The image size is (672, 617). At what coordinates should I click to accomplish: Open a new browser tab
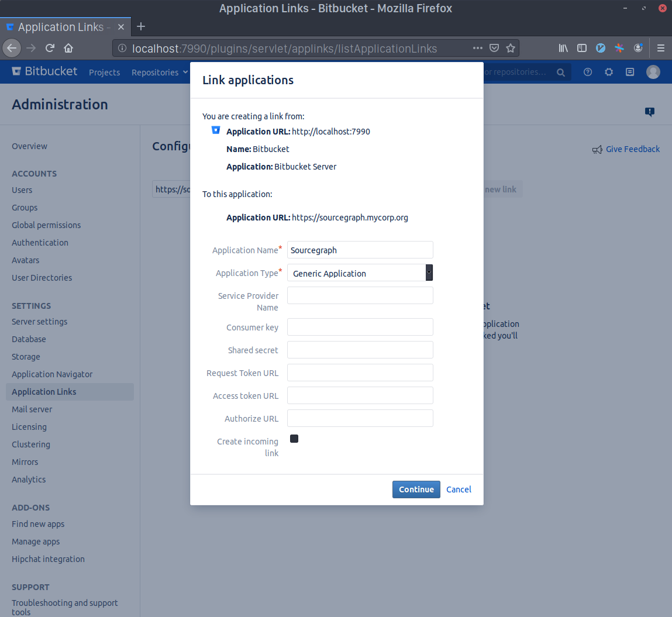(x=141, y=26)
